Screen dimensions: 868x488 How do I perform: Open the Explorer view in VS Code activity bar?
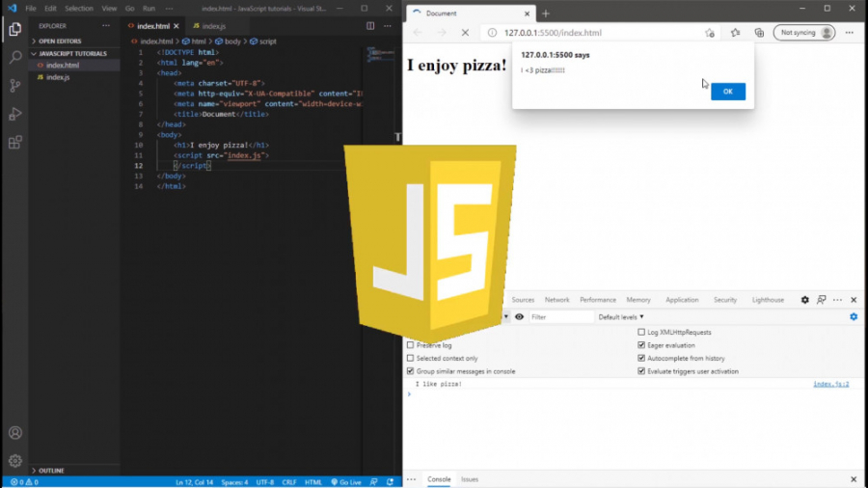(14, 29)
